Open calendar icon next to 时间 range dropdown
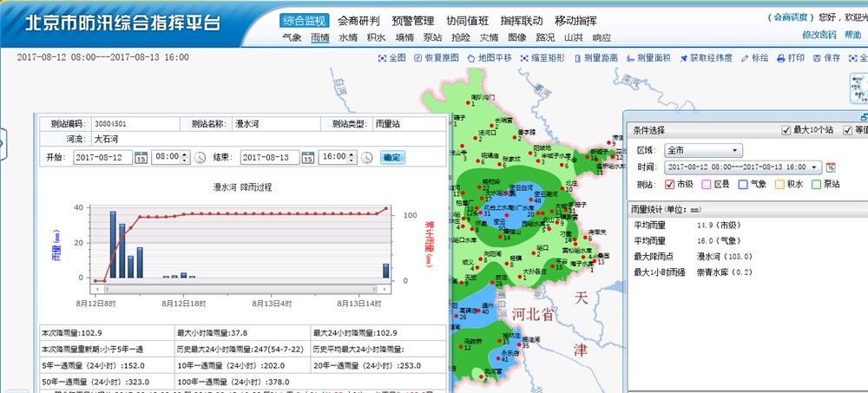 coord(831,167)
